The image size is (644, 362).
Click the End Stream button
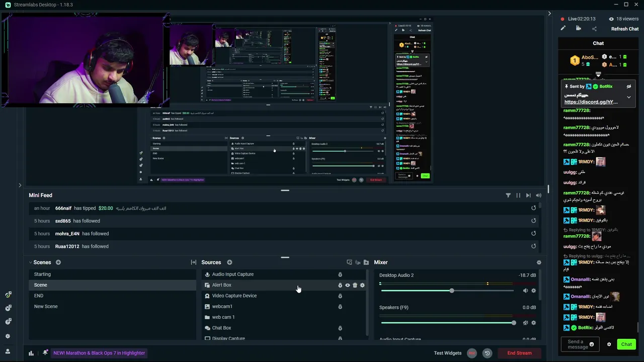coord(519,353)
